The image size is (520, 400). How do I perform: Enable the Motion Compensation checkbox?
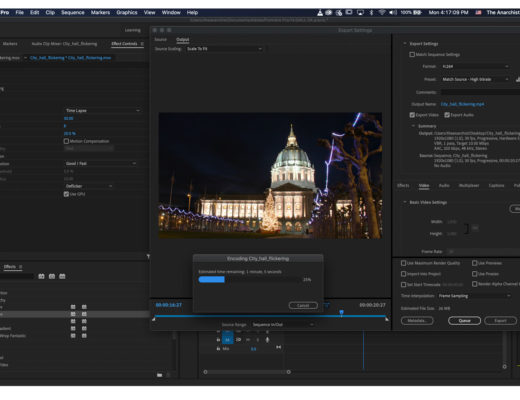[x=66, y=141]
